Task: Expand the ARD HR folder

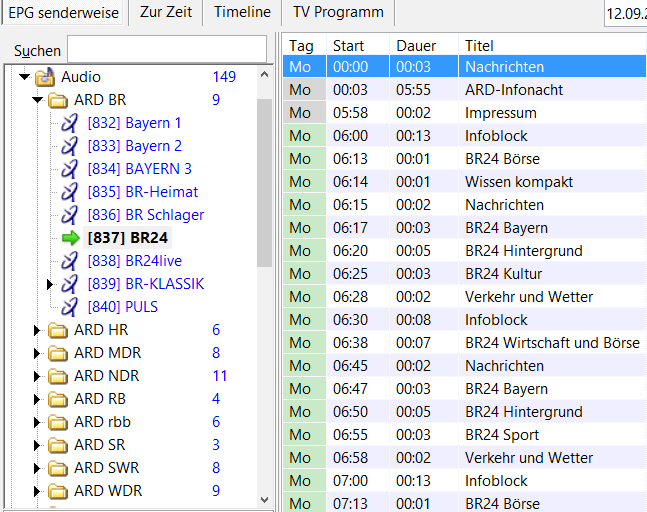Action: pos(37,330)
